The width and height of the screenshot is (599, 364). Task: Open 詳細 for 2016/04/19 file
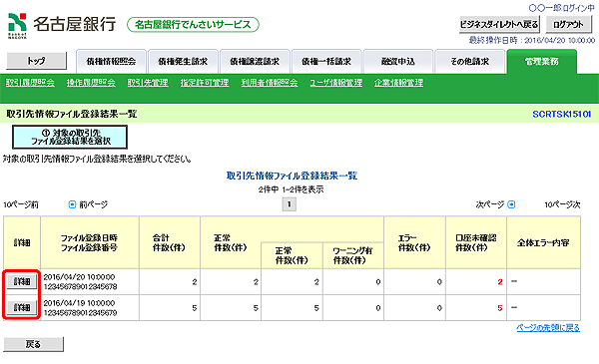pos(22,307)
